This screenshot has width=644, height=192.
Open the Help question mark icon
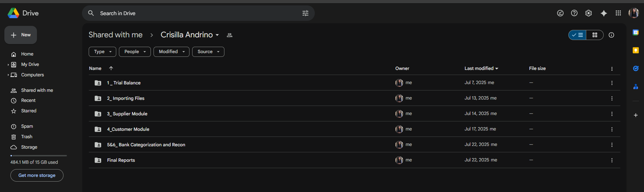coord(574,13)
